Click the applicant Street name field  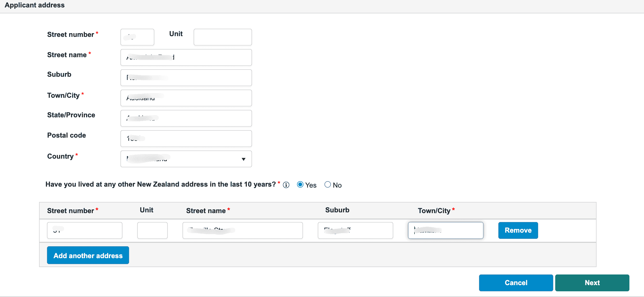pos(186,57)
